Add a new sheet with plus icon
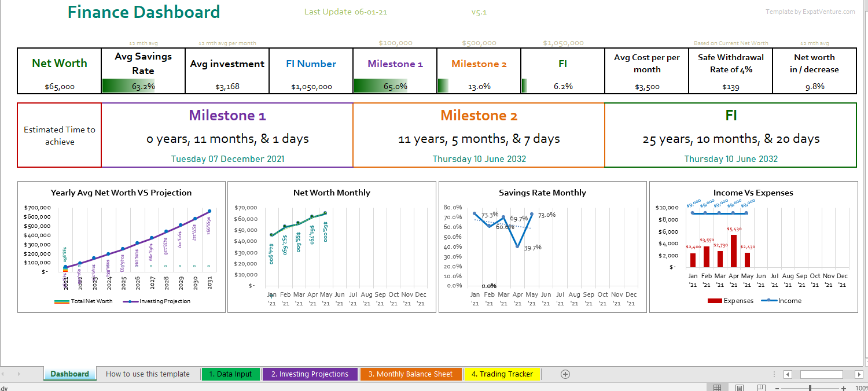The height and width of the screenshot is (391, 868). pos(565,374)
